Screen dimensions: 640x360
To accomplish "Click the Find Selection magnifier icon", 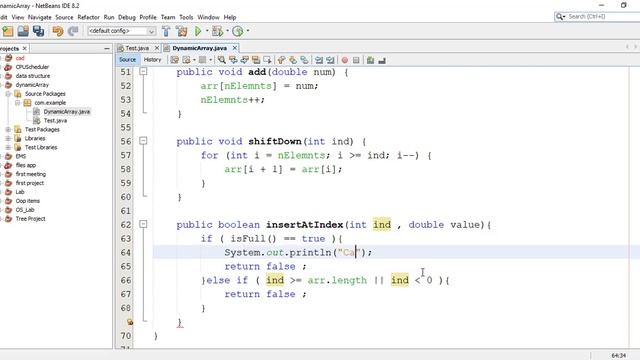I will (x=222, y=60).
